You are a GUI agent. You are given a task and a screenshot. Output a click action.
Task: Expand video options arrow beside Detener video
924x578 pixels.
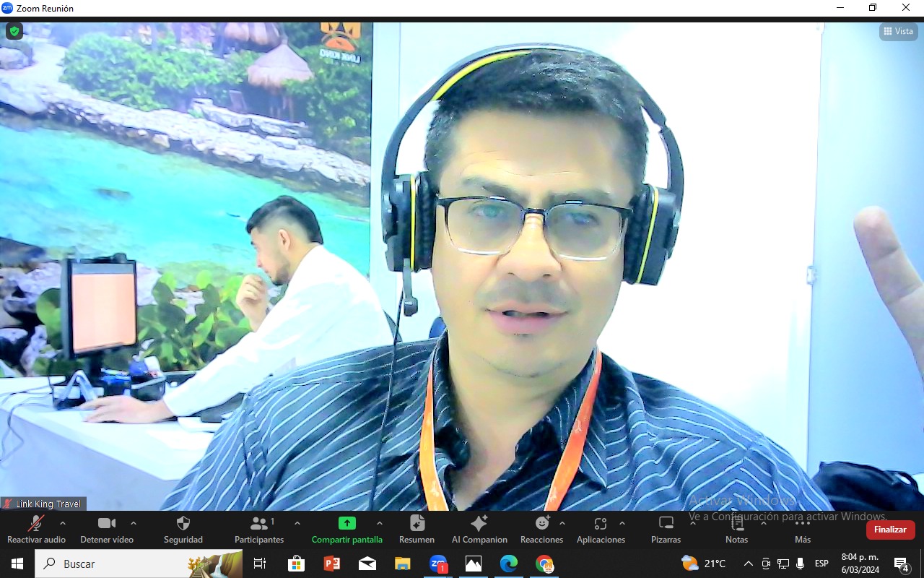[x=134, y=523]
